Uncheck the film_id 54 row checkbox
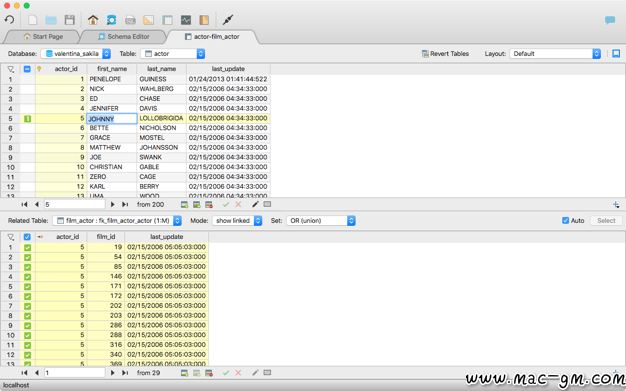626x391 pixels. pyautogui.click(x=28, y=257)
